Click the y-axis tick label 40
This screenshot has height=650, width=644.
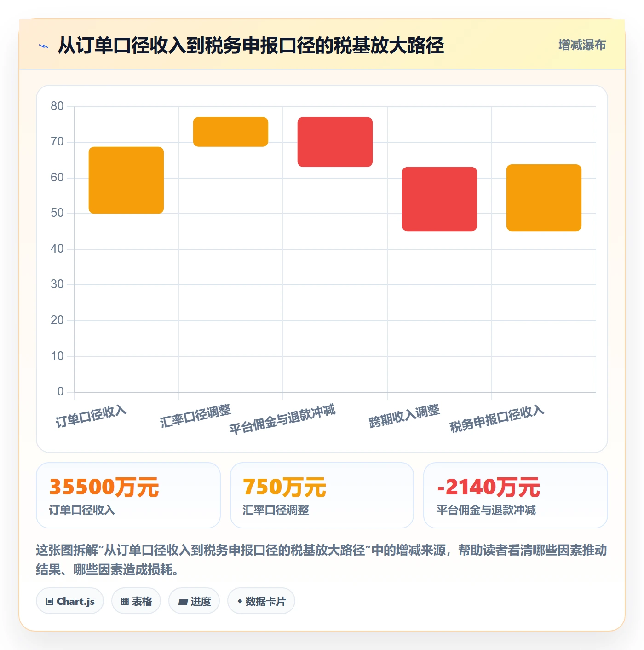pyautogui.click(x=57, y=249)
